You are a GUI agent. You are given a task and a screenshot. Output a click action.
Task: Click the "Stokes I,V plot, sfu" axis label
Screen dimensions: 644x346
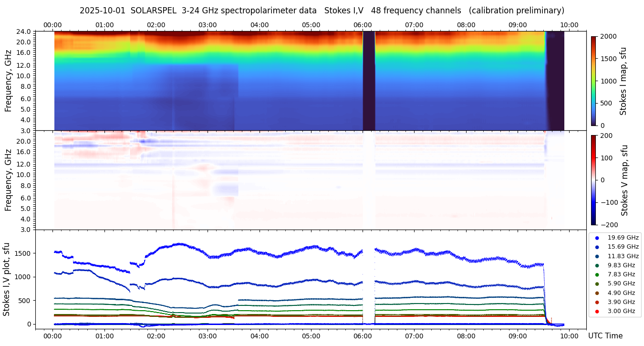pos(7,279)
